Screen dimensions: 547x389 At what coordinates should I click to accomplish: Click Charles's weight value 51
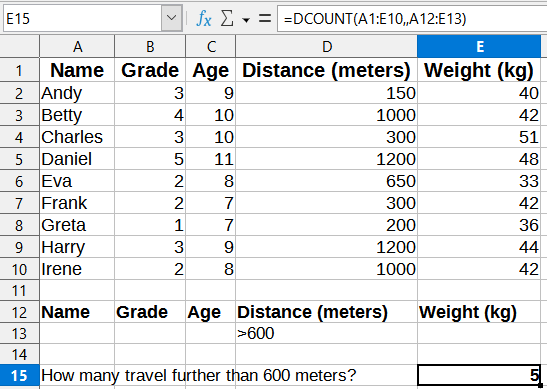point(479,137)
